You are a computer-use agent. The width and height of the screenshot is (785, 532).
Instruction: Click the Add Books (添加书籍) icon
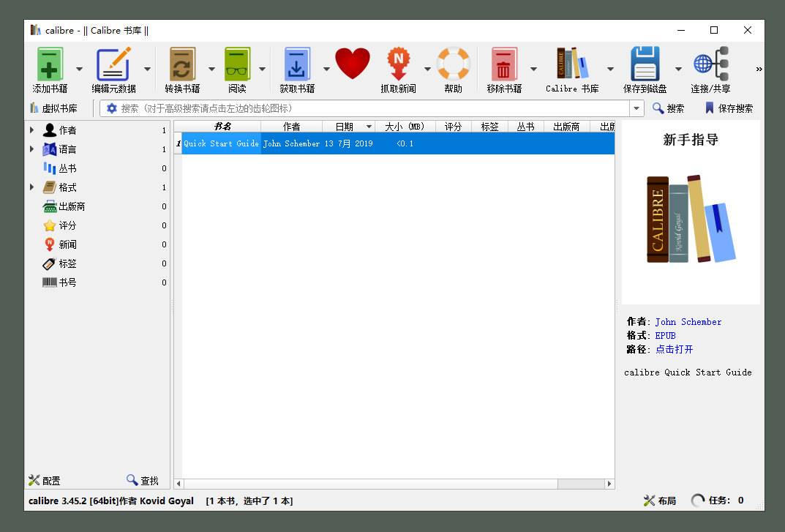48,64
